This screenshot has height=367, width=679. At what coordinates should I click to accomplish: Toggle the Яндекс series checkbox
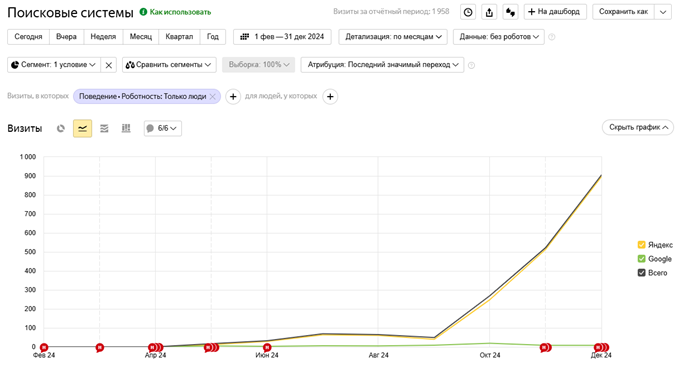tap(642, 245)
